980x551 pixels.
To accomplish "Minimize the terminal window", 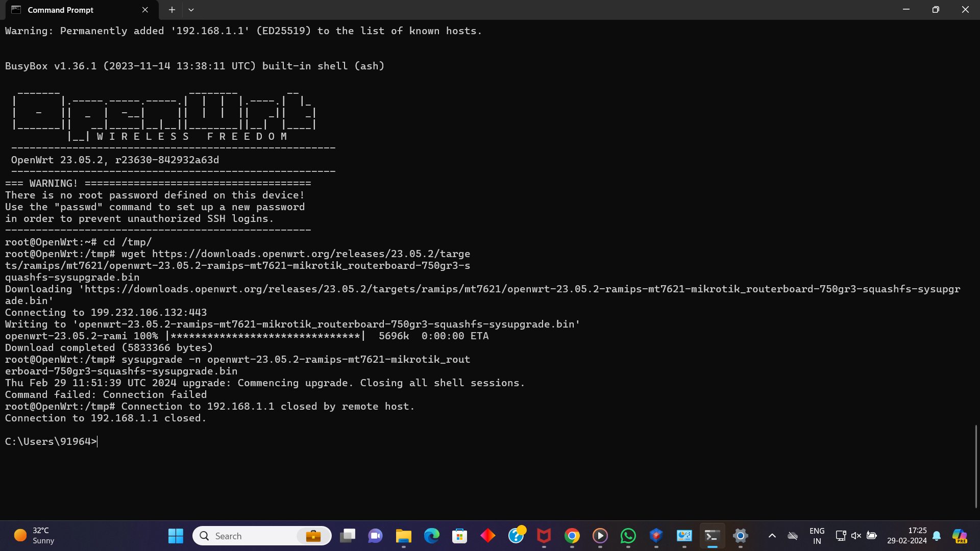I will 906,10.
